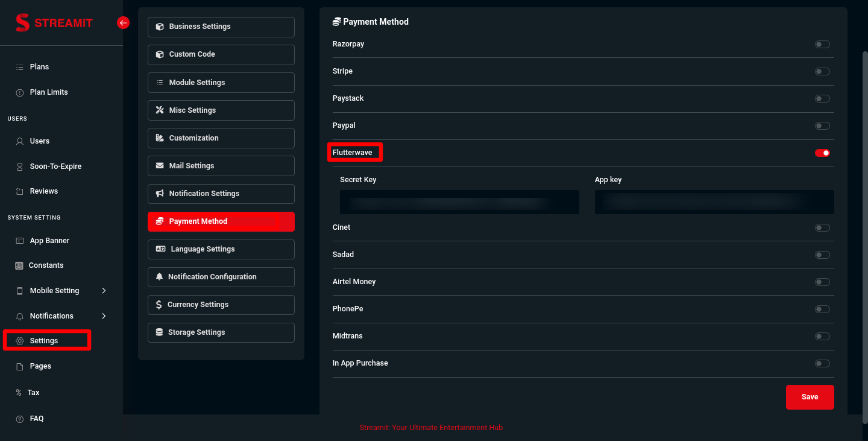868x441 pixels.
Task: Go to Plan Limits page
Action: click(49, 92)
